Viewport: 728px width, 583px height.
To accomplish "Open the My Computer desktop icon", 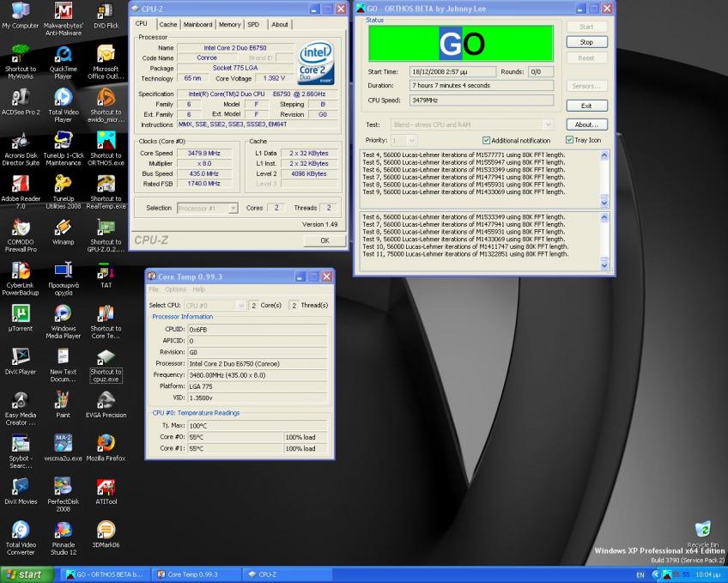I will point(21,15).
